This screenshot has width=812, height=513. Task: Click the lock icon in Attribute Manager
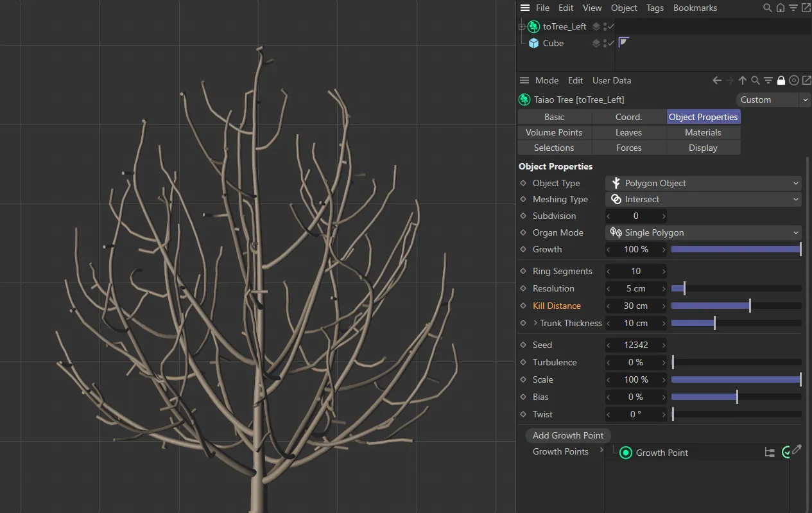(x=781, y=80)
